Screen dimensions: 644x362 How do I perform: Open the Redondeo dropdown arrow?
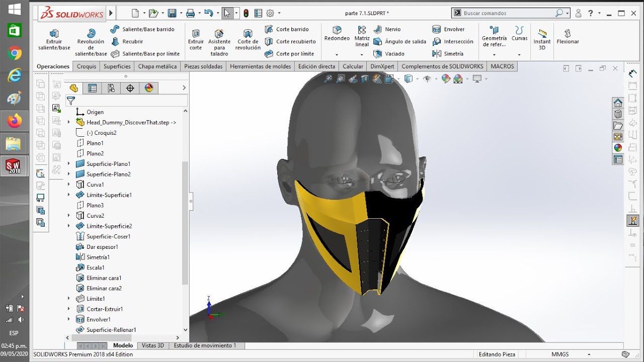pos(337,54)
